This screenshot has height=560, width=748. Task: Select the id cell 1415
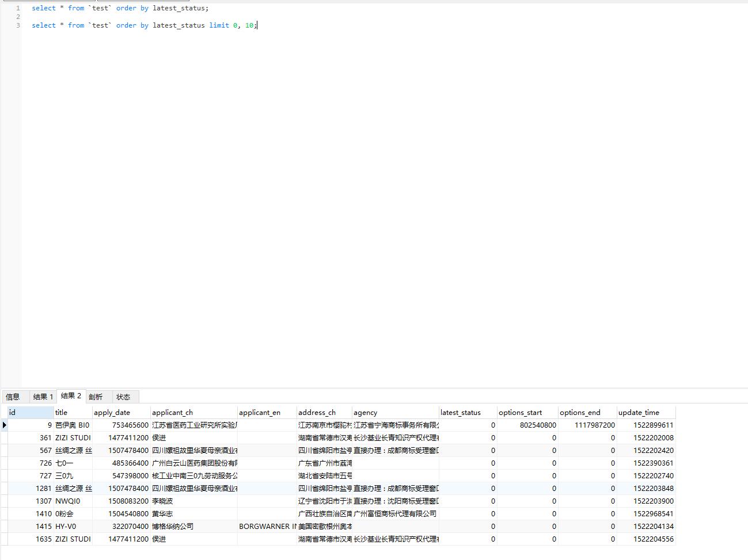[x=31, y=527]
